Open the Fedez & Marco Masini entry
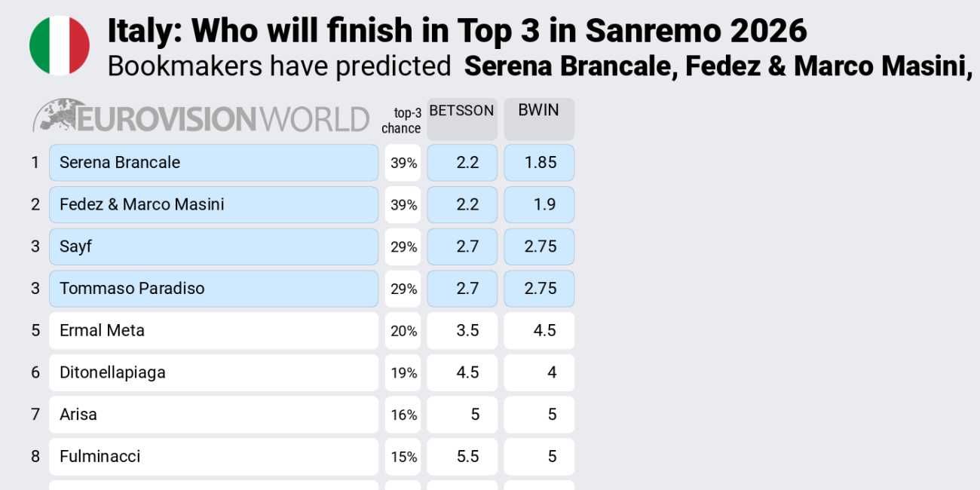The height and width of the screenshot is (490, 980). [x=213, y=205]
